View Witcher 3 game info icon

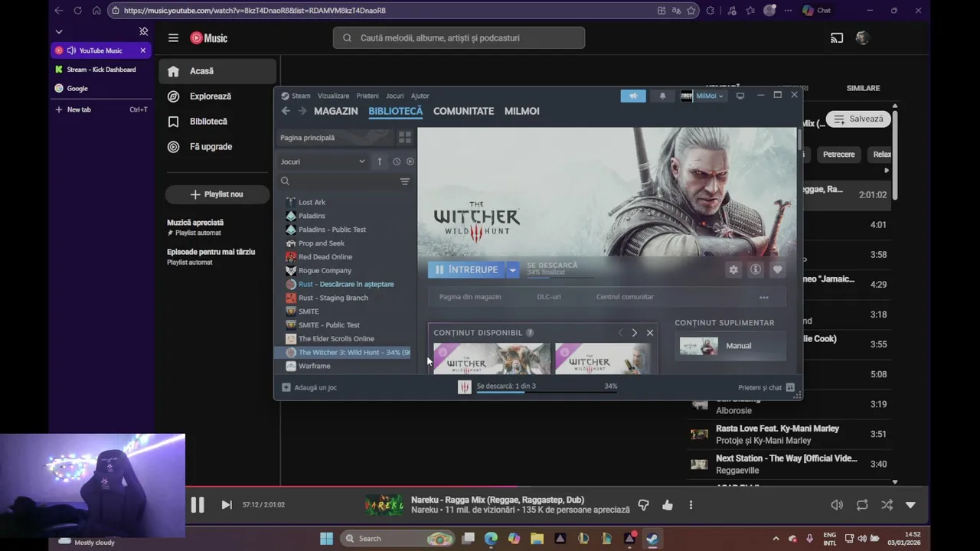[x=756, y=269]
